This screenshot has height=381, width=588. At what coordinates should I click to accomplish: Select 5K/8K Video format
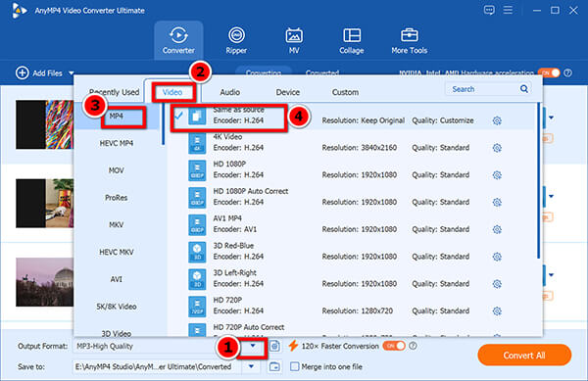(117, 307)
